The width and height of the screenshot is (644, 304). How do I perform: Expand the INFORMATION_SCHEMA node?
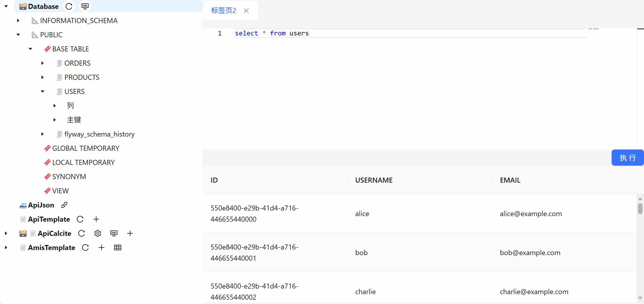(x=18, y=21)
